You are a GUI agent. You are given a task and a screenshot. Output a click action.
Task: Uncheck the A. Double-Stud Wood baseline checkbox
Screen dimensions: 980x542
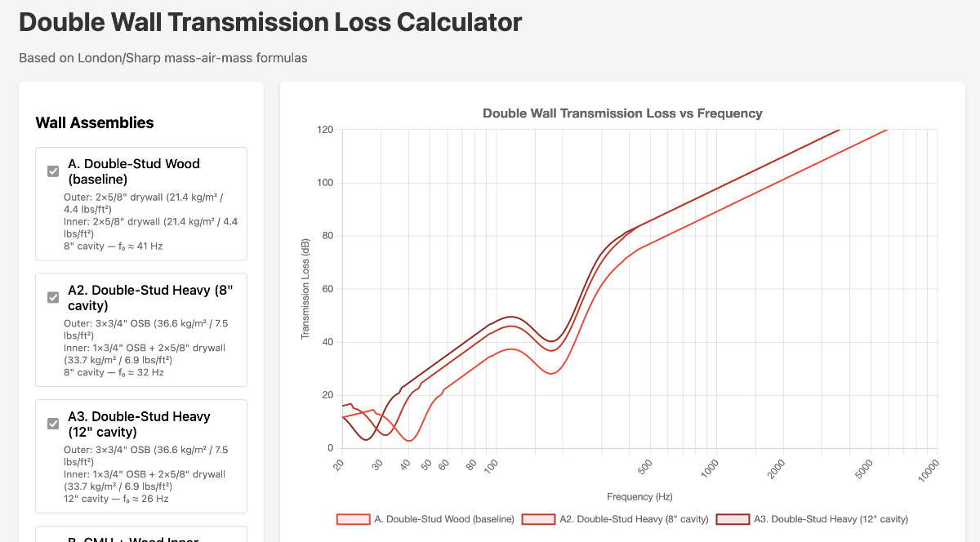53,171
